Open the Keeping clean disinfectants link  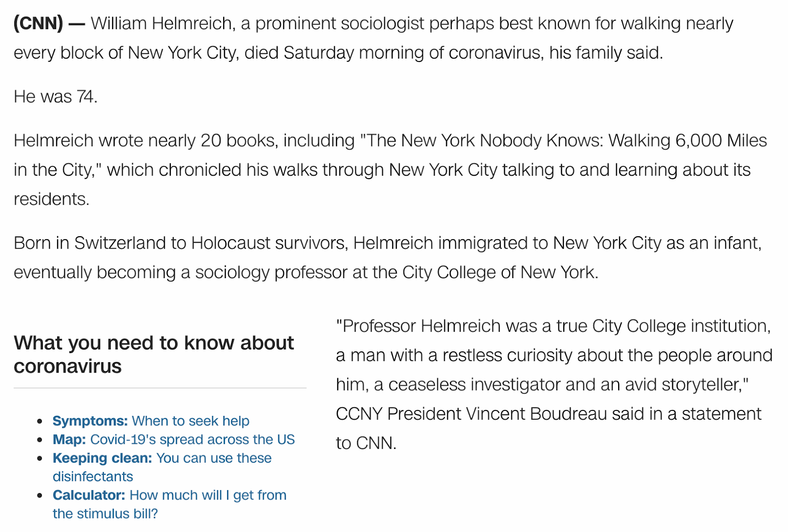pyautogui.click(x=162, y=467)
